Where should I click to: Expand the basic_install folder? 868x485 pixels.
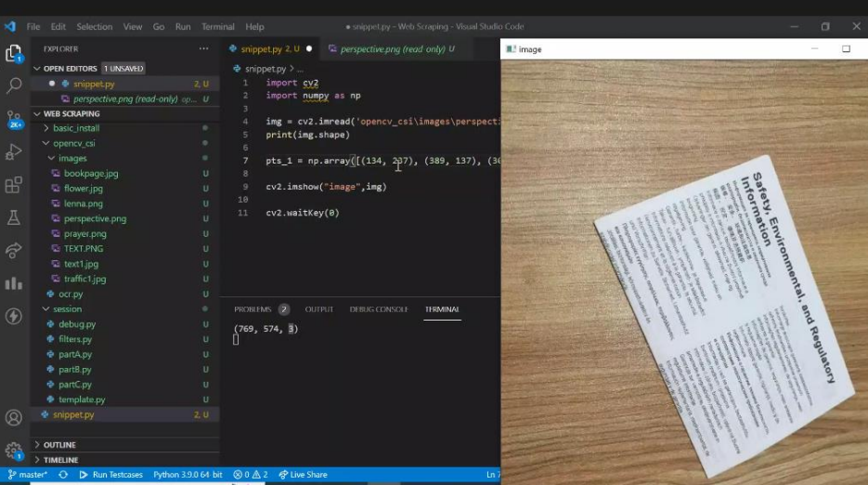click(75, 128)
